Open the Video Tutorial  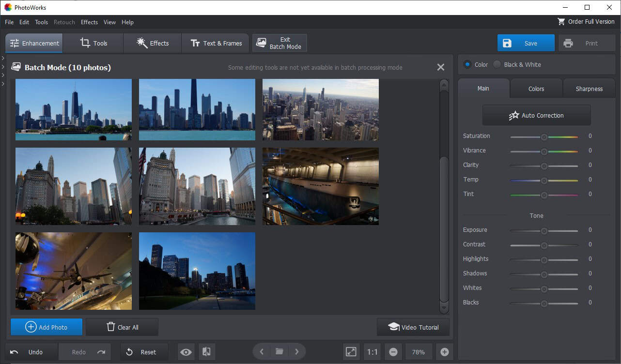click(x=413, y=327)
